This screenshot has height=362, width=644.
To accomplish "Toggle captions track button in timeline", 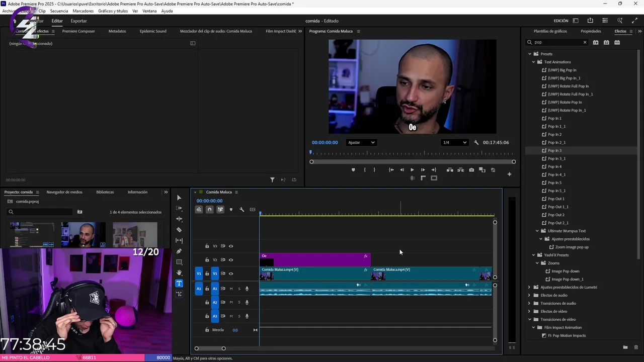I will pos(253,210).
